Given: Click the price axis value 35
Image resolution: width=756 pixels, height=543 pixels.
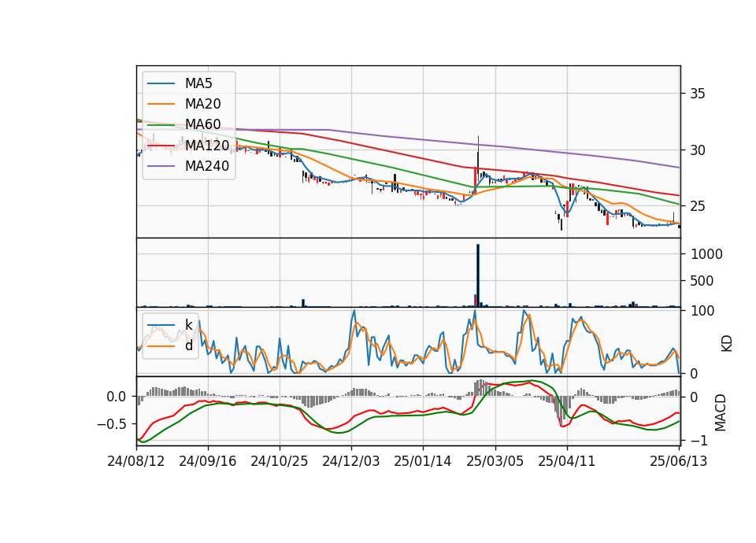Looking at the screenshot, I should click(x=697, y=94).
